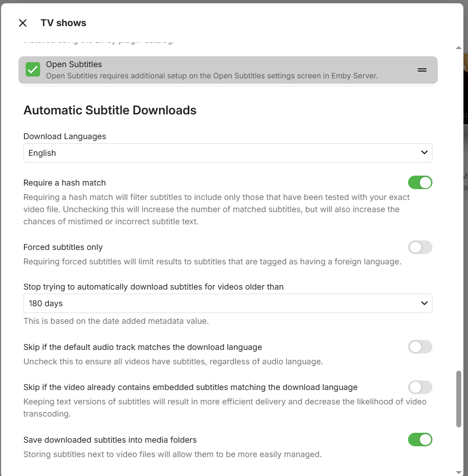
Task: Close the TV shows dialog
Action: (23, 23)
